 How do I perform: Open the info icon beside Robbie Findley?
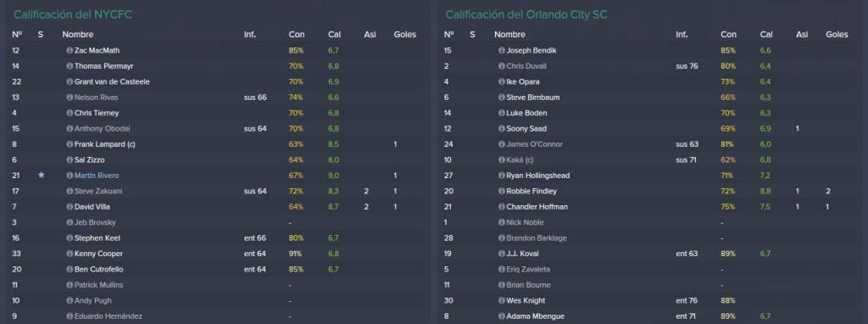tap(502, 191)
